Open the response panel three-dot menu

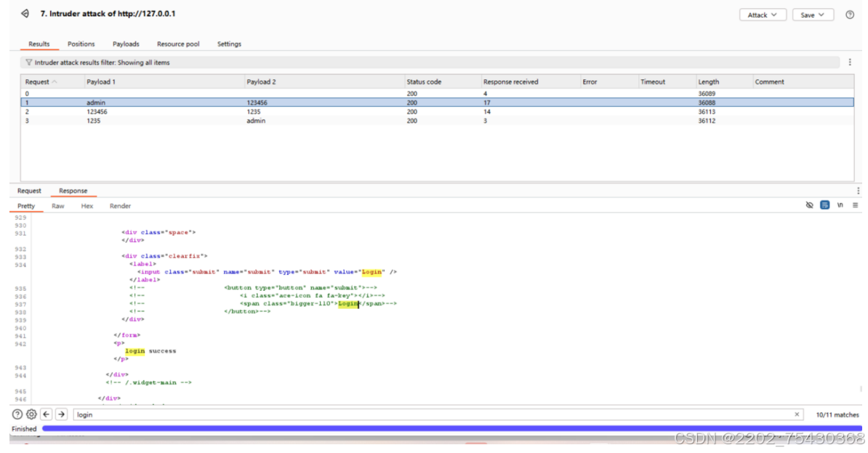[x=858, y=191]
